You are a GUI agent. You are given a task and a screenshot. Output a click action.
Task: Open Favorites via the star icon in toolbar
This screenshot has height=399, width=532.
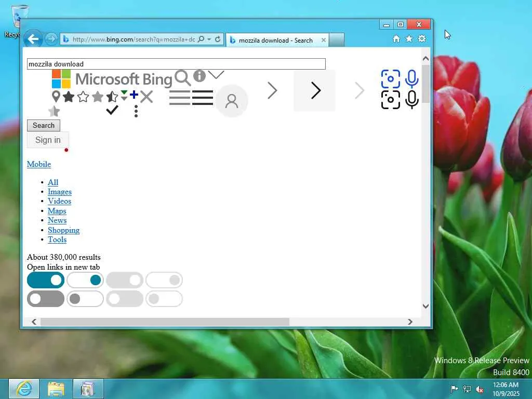point(409,38)
